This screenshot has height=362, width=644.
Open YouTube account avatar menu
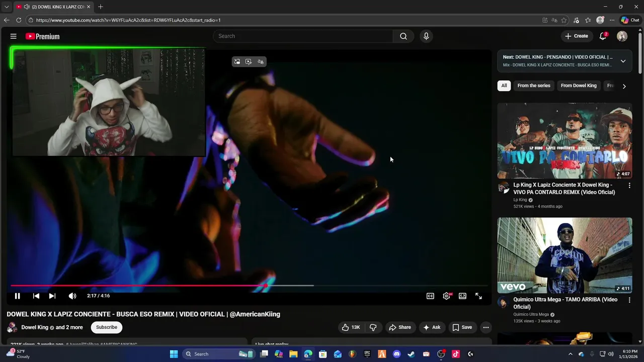click(x=622, y=36)
